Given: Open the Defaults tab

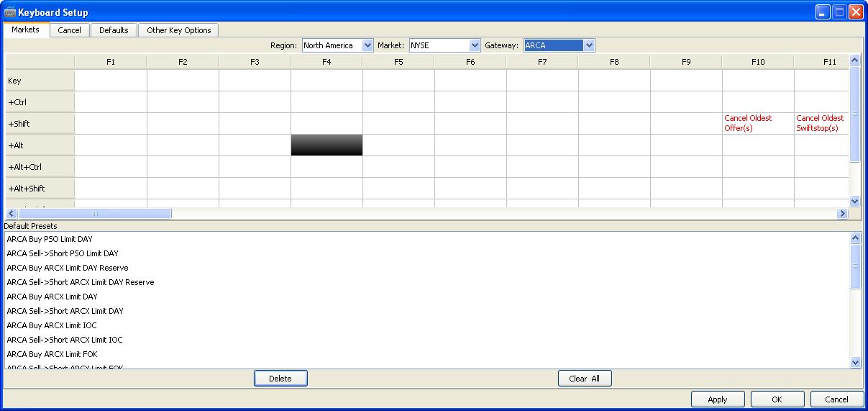Looking at the screenshot, I should 114,30.
